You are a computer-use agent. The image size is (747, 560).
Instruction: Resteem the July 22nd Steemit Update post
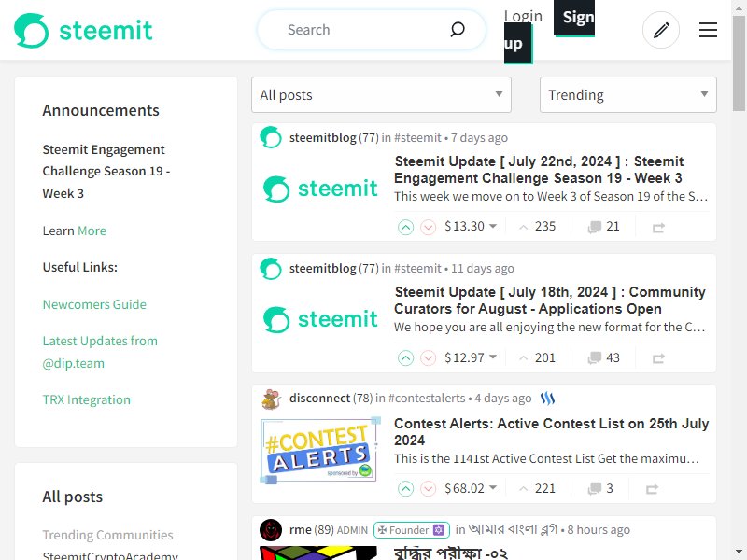point(658,228)
